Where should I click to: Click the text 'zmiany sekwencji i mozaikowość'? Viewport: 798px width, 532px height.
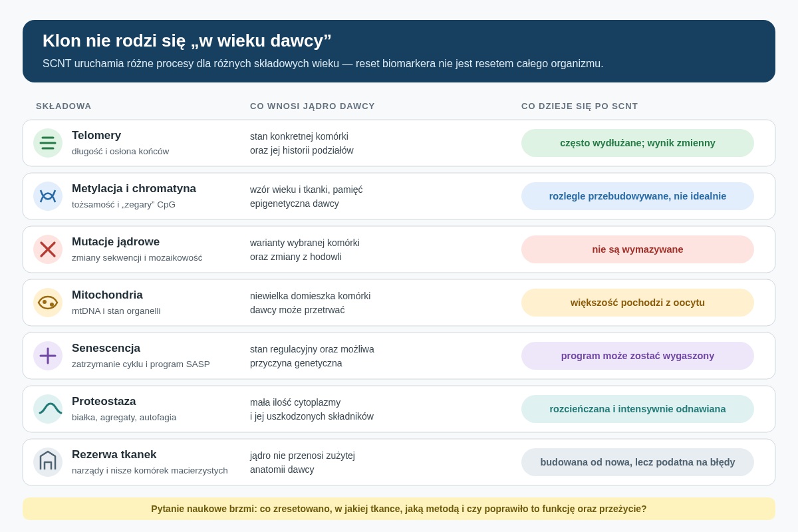[137, 258]
